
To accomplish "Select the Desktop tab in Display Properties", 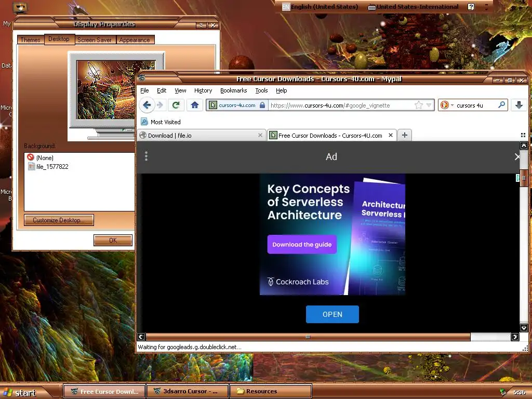I will coord(59,39).
